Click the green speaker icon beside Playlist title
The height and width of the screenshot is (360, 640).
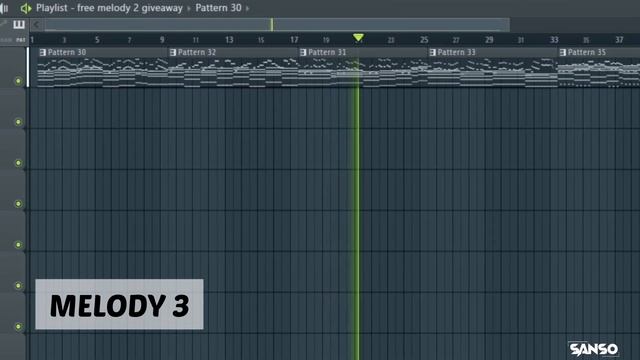26,8
